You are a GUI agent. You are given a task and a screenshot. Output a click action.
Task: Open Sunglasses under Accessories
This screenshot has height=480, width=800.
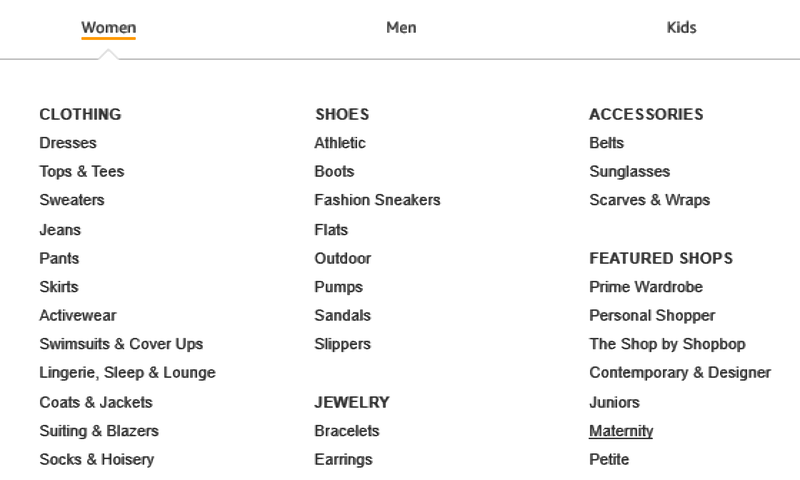tap(629, 172)
